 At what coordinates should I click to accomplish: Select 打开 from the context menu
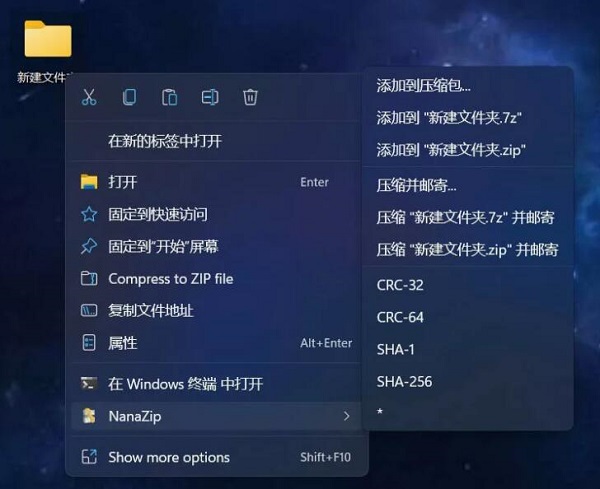tap(123, 182)
